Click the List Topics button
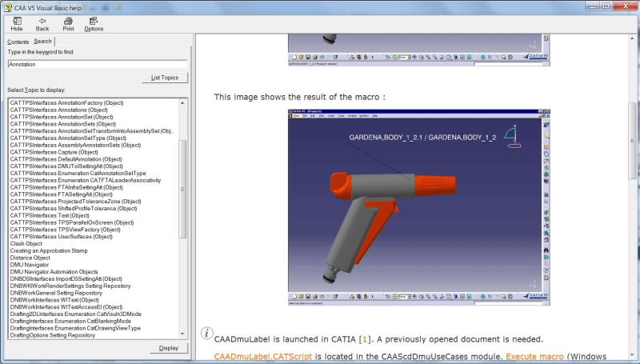The width and height of the screenshot is (640, 364). click(x=165, y=78)
